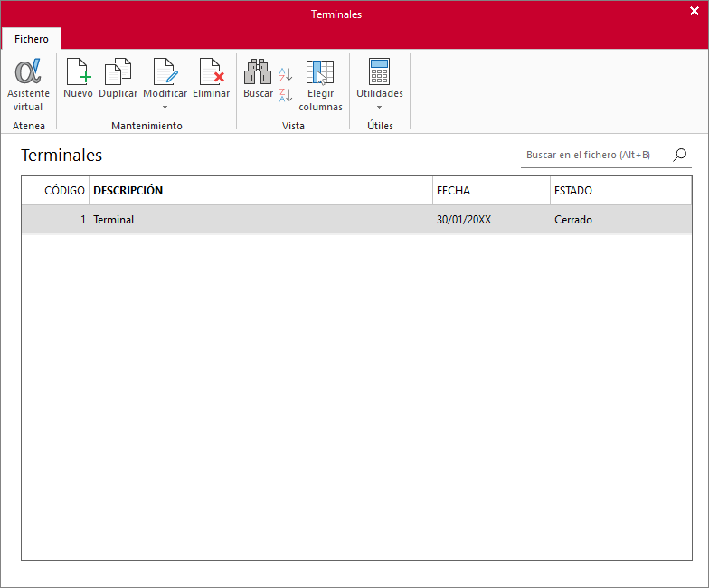709x588 pixels.
Task: Click the Eliminar icon with red X
Action: [212, 71]
